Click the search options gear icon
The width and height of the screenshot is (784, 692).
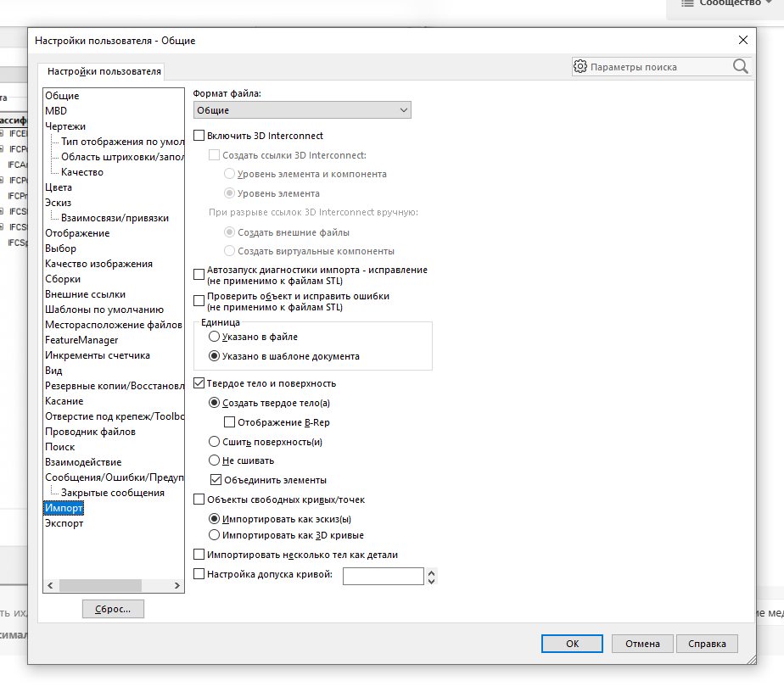[580, 66]
